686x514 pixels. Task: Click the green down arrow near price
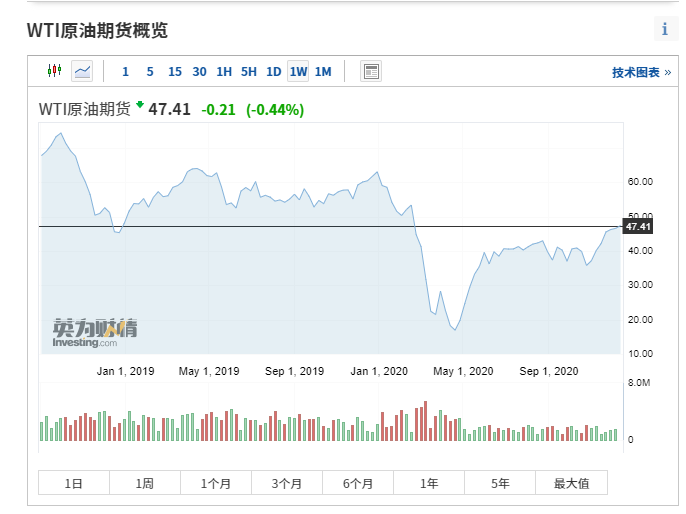pos(140,104)
